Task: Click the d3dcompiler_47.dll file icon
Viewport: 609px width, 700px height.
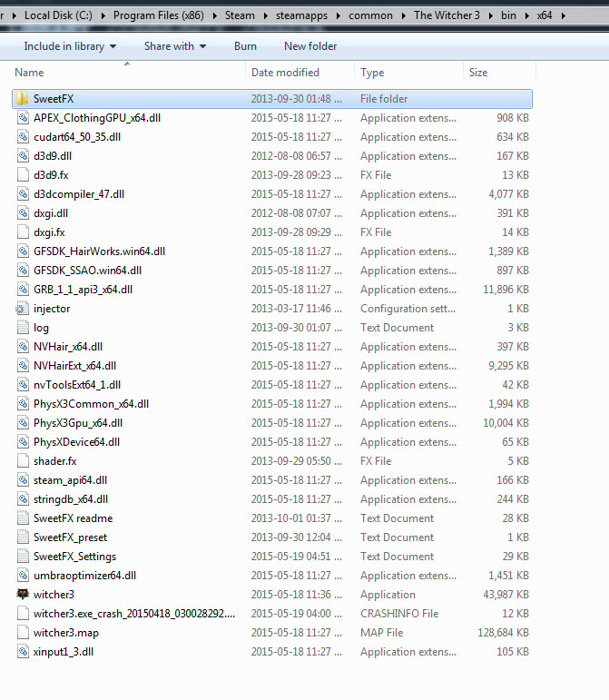Action: pyautogui.click(x=23, y=194)
